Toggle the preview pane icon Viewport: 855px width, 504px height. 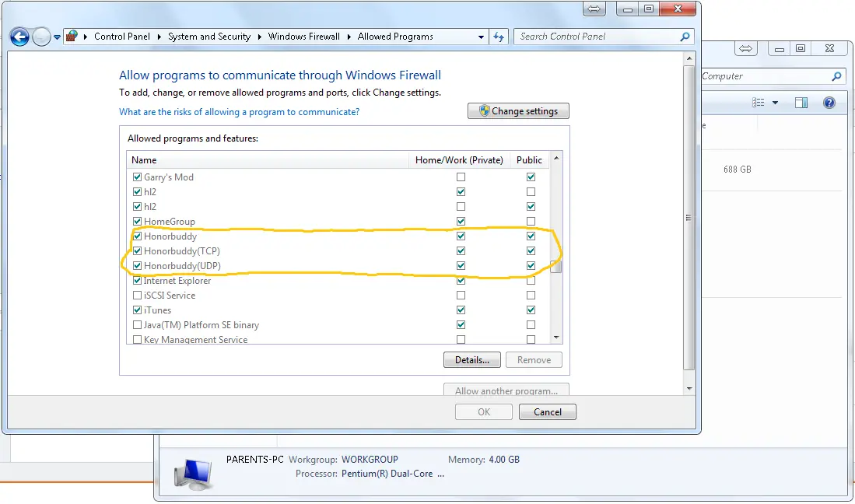801,103
